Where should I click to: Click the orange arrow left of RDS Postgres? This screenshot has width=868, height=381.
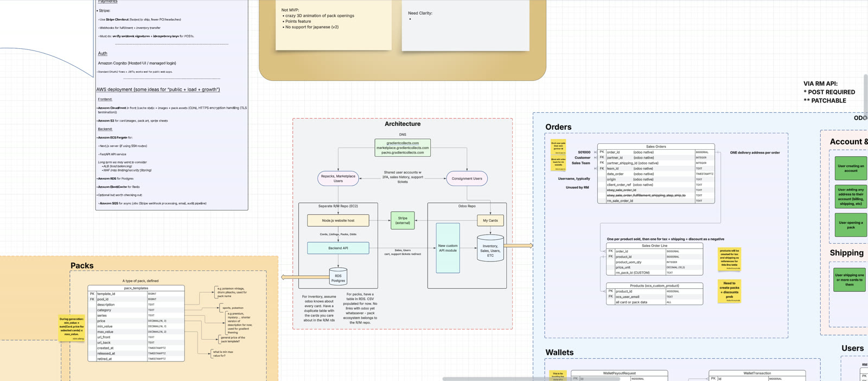tap(305, 277)
